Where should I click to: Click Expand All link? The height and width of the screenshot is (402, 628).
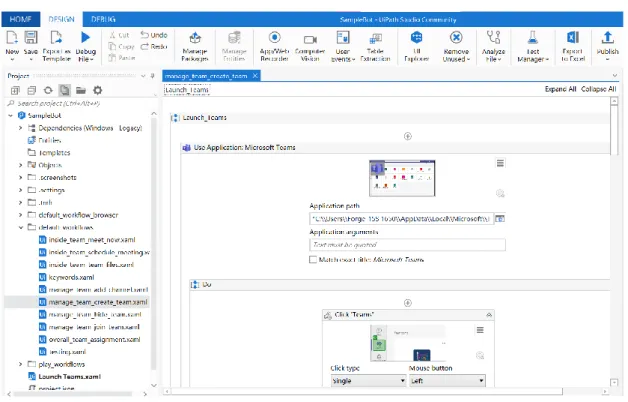point(560,89)
